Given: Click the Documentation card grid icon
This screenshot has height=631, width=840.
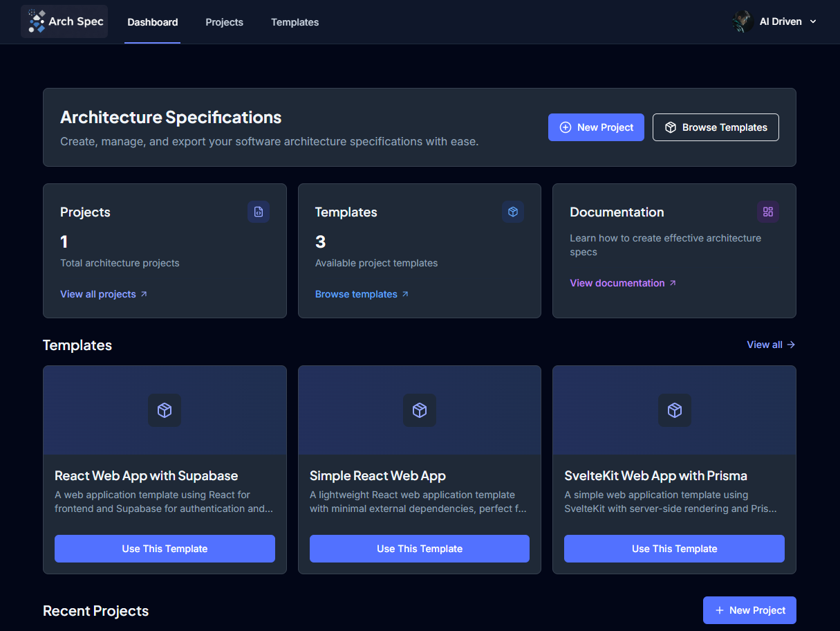Looking at the screenshot, I should point(768,212).
